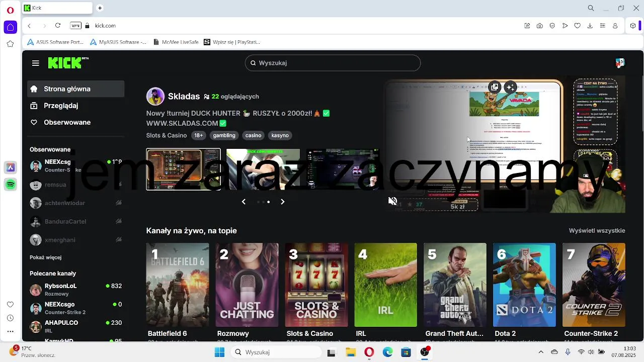Open a new browser tab

pyautogui.click(x=100, y=8)
